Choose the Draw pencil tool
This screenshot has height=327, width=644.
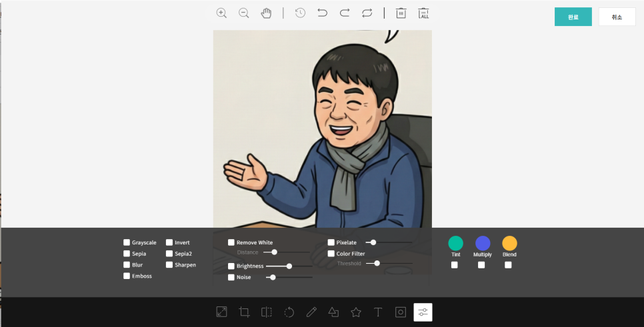(311, 312)
